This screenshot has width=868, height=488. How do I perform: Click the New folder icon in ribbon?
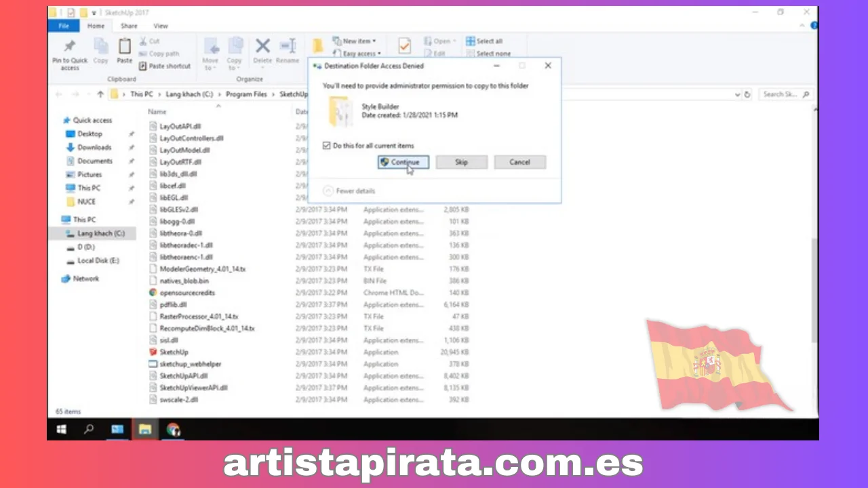(x=317, y=46)
